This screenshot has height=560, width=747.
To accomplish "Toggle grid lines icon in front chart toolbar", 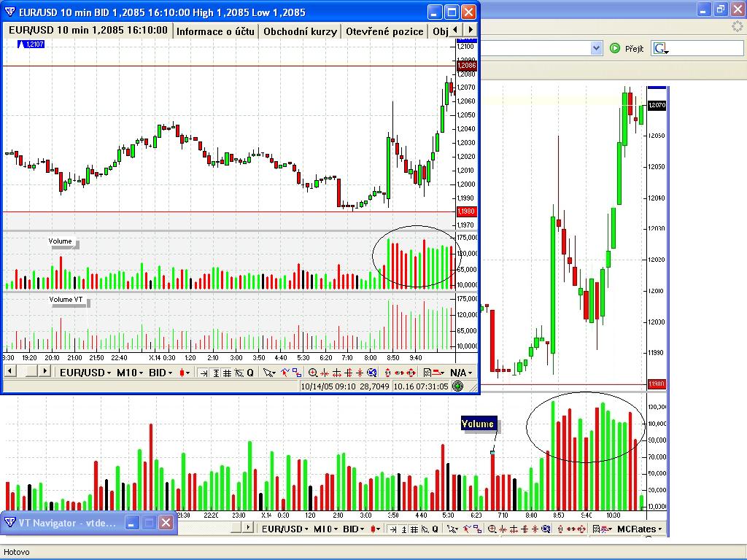I will (x=228, y=373).
